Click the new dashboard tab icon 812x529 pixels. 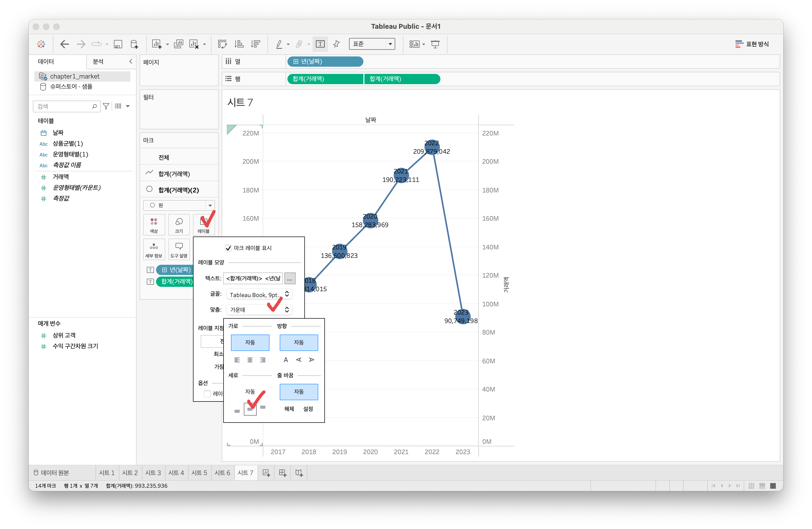coord(283,473)
